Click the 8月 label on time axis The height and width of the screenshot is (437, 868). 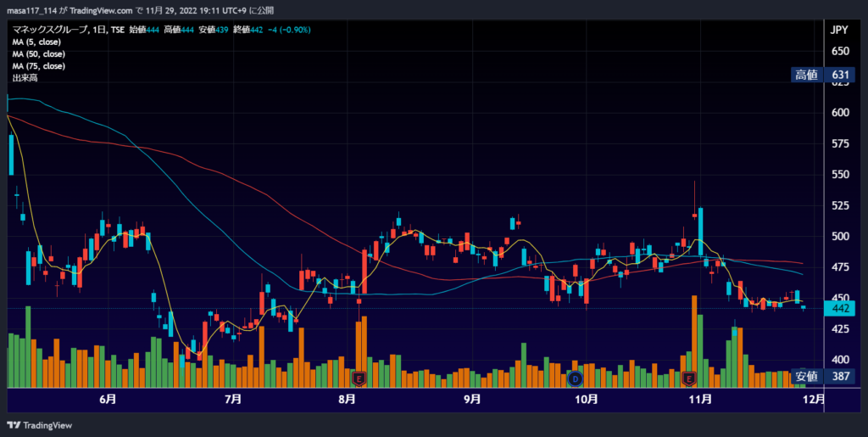347,399
